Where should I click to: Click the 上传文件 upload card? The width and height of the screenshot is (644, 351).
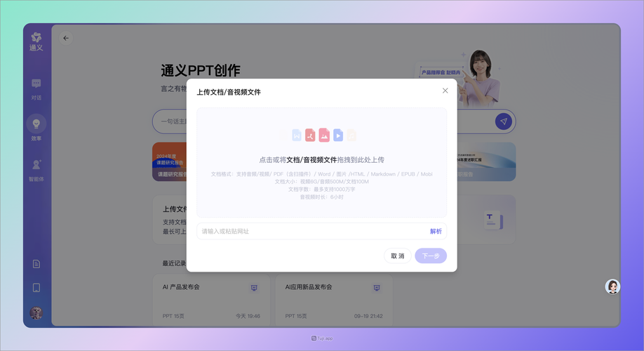170,220
